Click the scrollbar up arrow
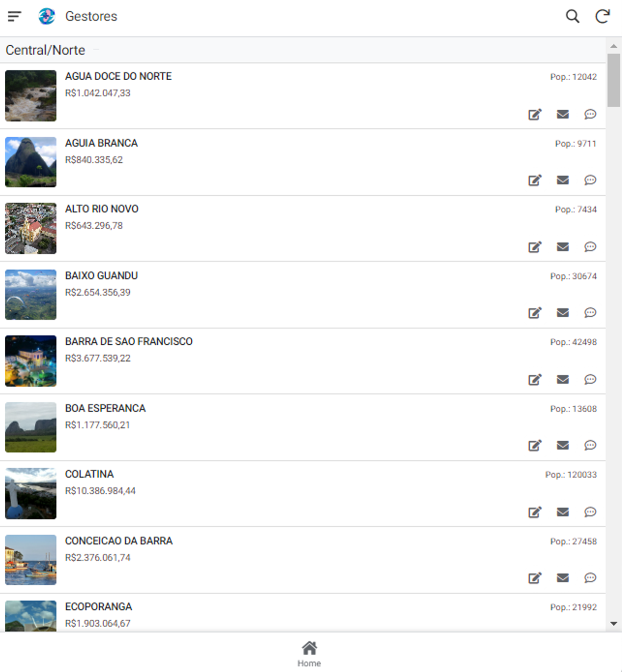The image size is (622, 672). pos(613,46)
